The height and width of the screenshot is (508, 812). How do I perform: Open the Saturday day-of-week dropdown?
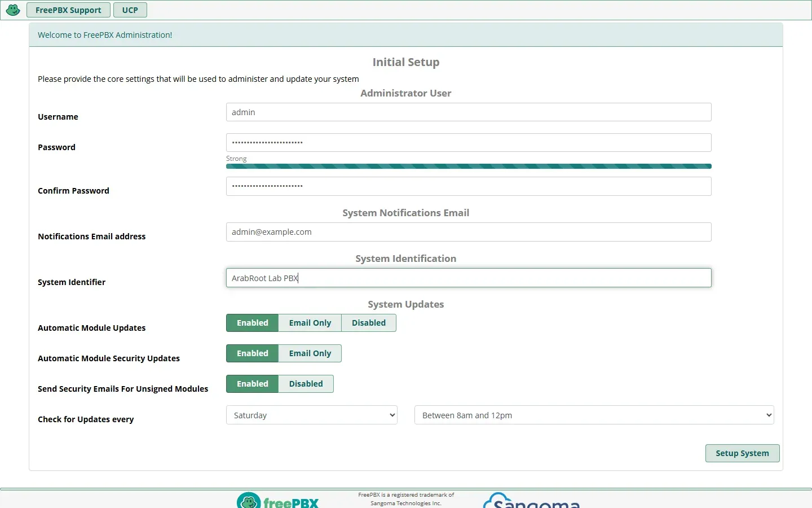[x=312, y=415]
